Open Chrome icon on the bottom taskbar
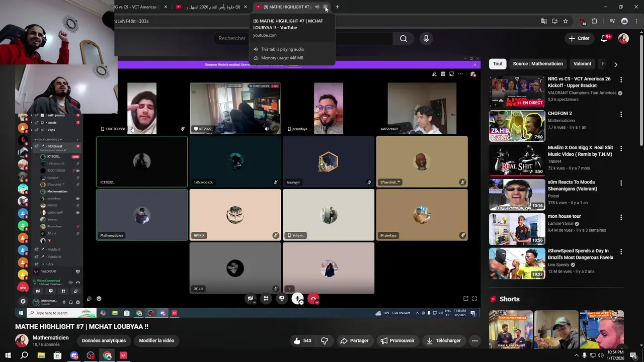This screenshot has width=644, height=362. click(107, 355)
